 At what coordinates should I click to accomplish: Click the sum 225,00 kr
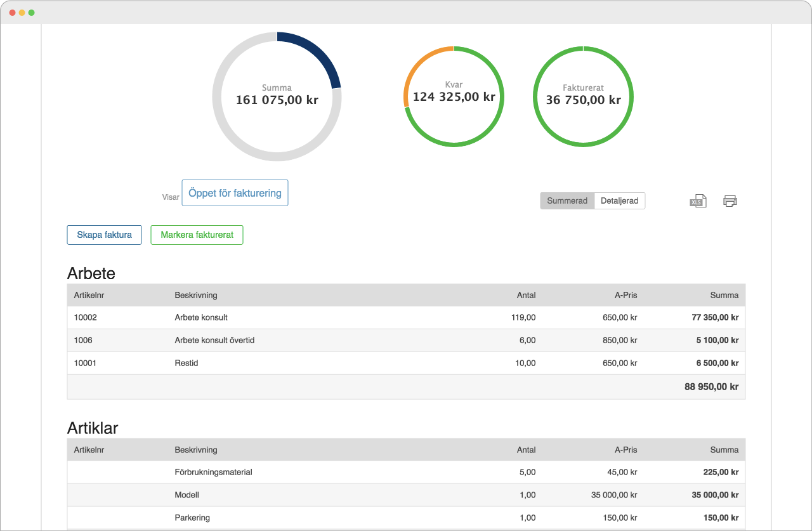pyautogui.click(x=722, y=472)
